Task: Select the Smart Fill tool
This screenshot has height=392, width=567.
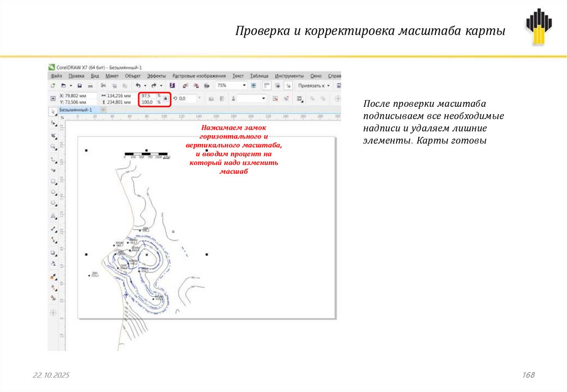Action: point(53,298)
